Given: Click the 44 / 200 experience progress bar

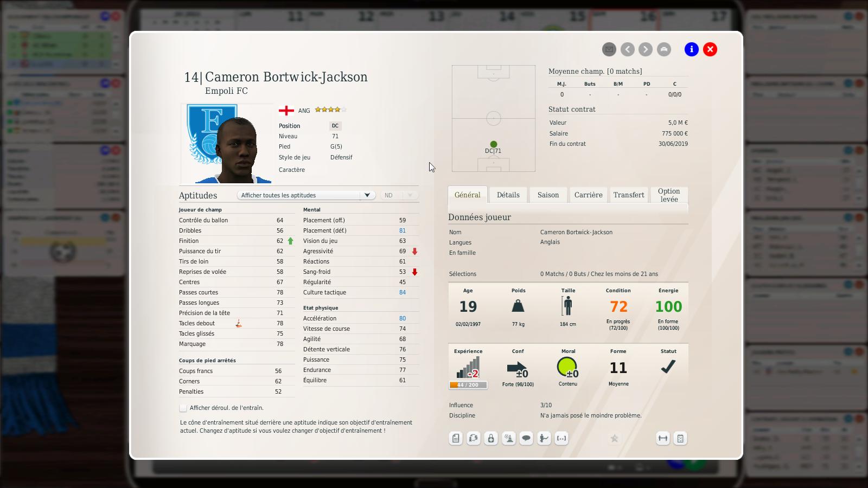Looking at the screenshot, I should [x=468, y=385].
